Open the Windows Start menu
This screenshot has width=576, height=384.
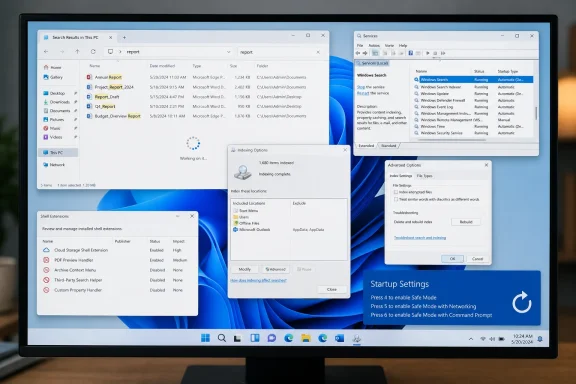click(205, 338)
